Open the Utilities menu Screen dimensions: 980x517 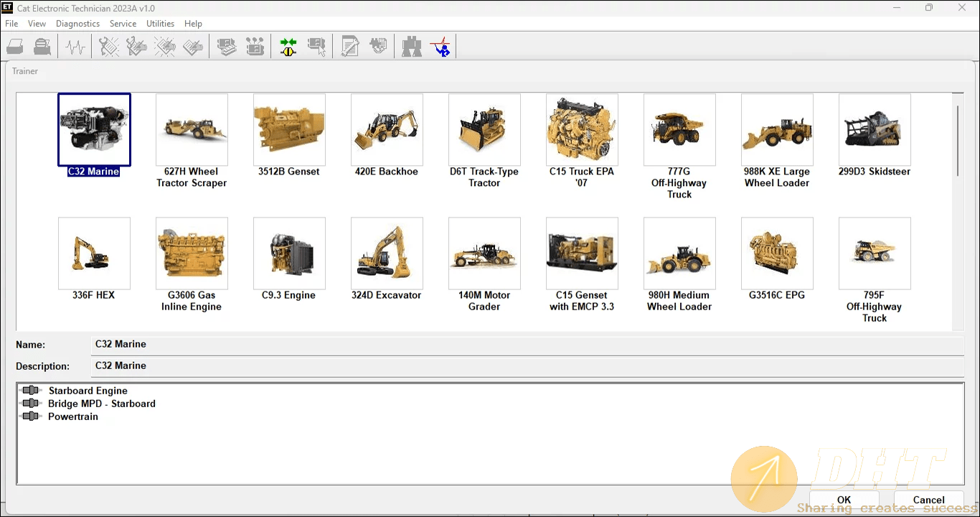[x=160, y=23]
